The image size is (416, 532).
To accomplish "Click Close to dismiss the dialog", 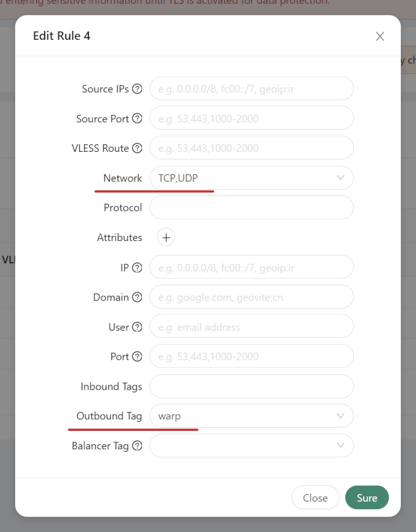I will 315,497.
